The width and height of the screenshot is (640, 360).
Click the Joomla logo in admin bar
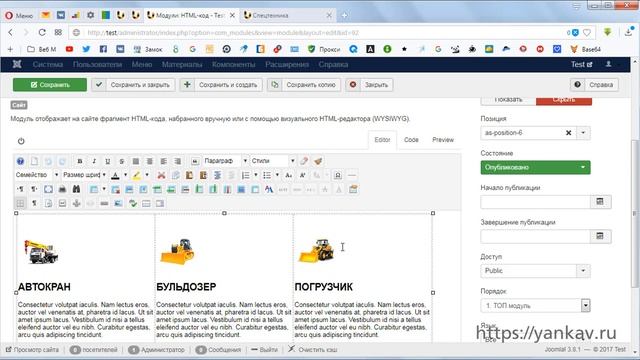(17, 64)
